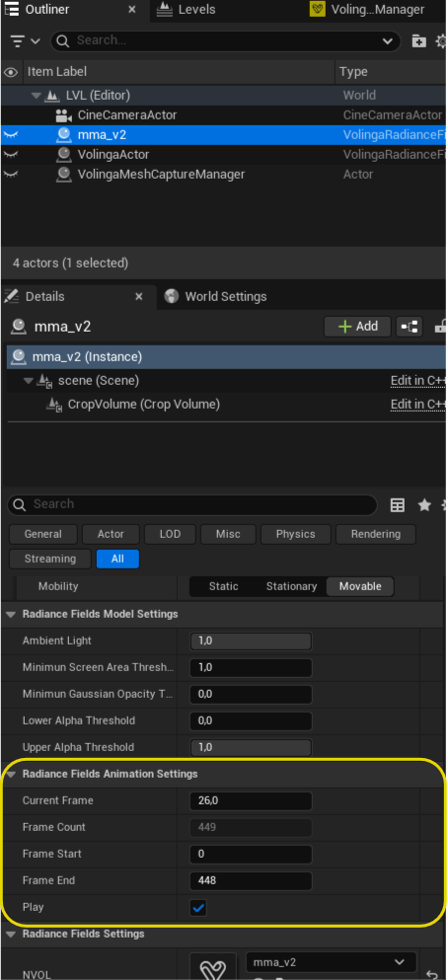Collapse the LVL (Editor) tree node
Screen dimensions: 448x980
pyautogui.click(x=37, y=96)
